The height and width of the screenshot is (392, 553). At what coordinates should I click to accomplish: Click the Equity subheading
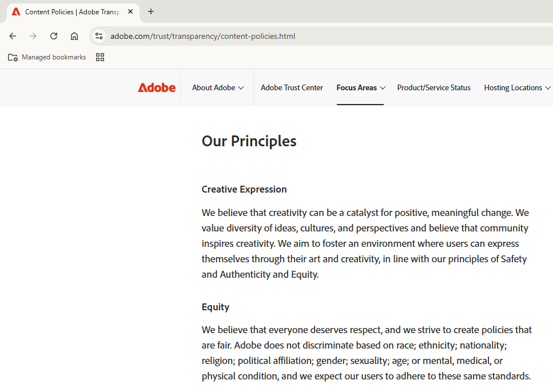(x=216, y=307)
